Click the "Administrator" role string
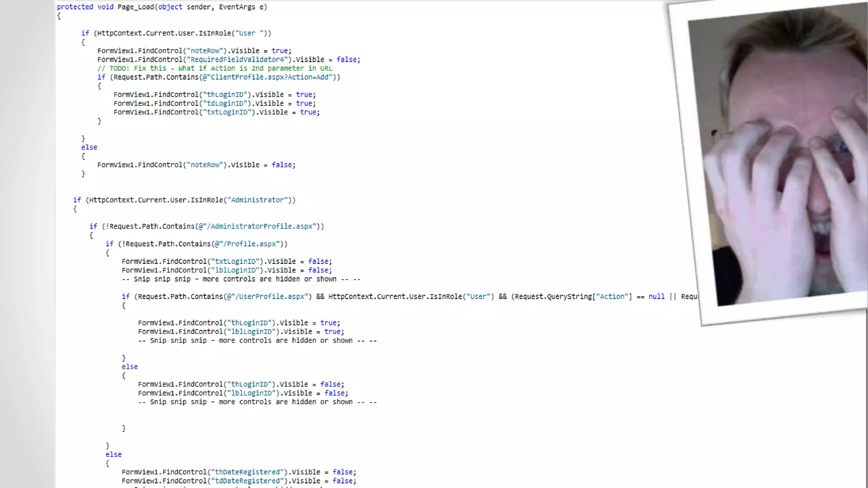 click(257, 200)
